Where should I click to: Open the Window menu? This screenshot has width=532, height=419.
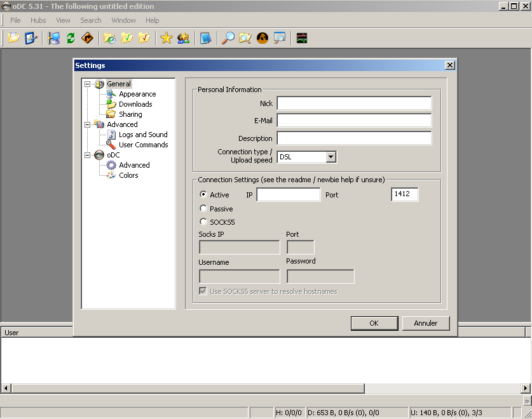pyautogui.click(x=123, y=20)
